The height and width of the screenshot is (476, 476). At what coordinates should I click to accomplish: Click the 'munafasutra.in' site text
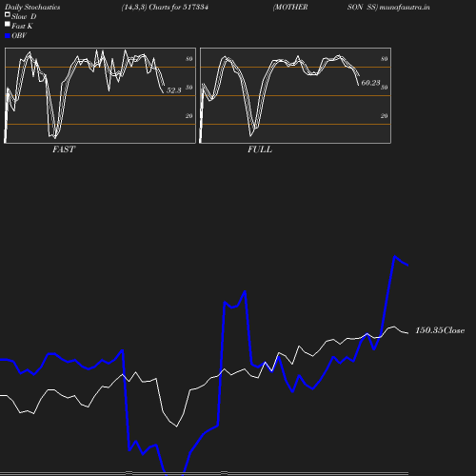coord(405,7)
